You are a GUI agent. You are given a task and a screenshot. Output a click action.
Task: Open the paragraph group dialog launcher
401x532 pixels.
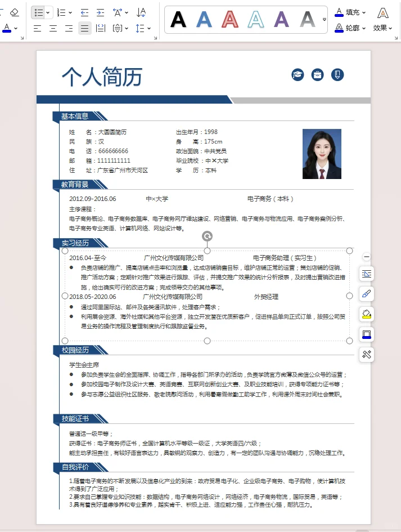(x=156, y=38)
